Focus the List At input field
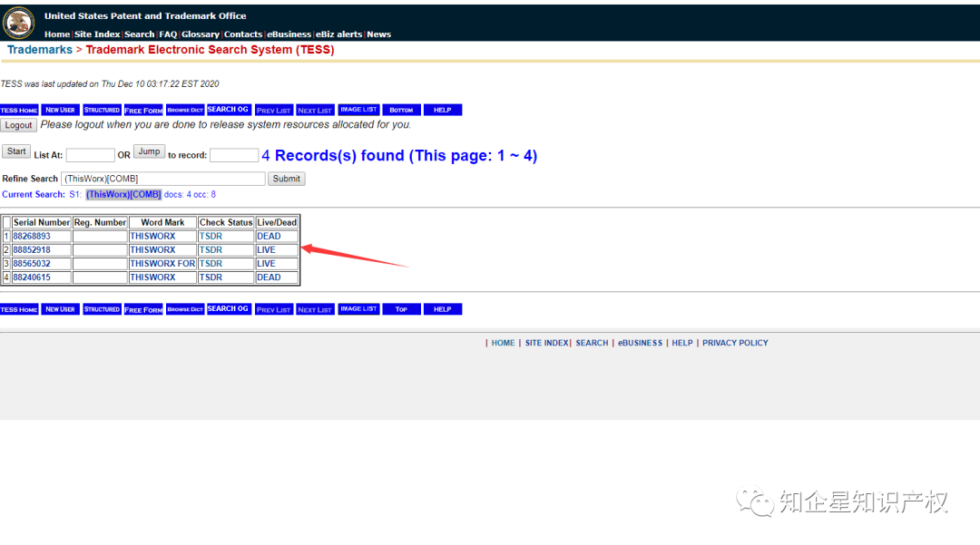Viewport: 980px width, 545px height. pos(91,155)
